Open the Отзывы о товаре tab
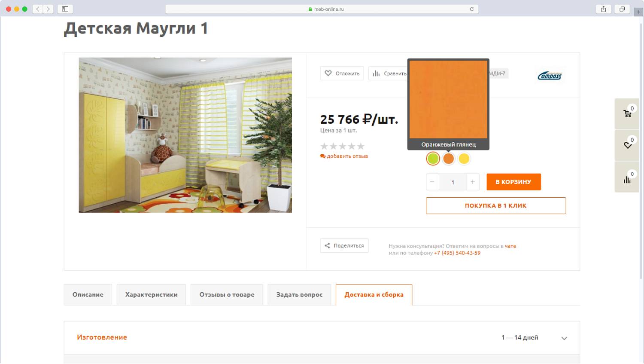This screenshot has width=644, height=364. click(x=227, y=295)
